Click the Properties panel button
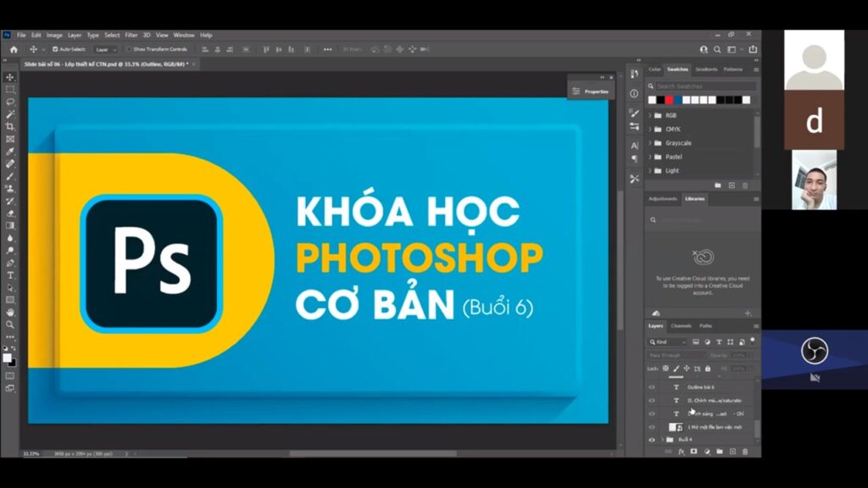This screenshot has height=488, width=868. (x=591, y=91)
